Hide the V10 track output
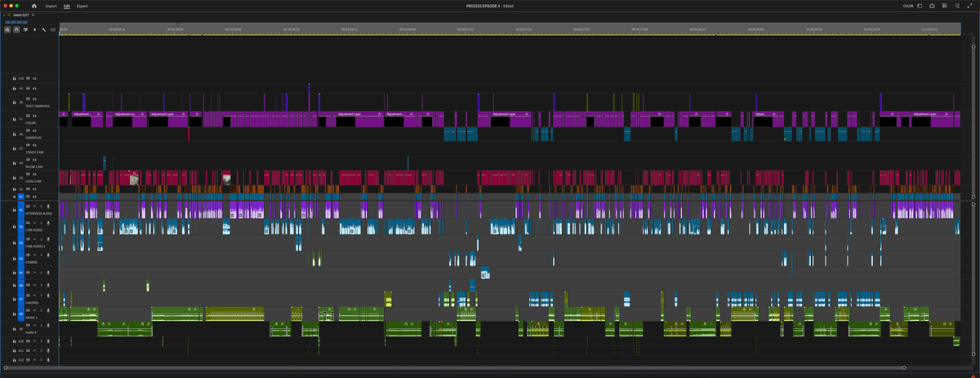The width and height of the screenshot is (980, 378). (x=34, y=78)
